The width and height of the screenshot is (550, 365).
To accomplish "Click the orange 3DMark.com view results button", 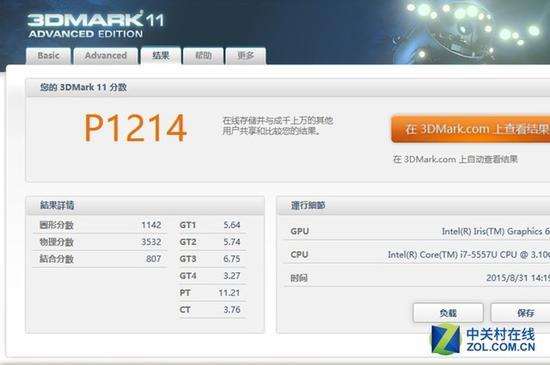I will coord(470,129).
